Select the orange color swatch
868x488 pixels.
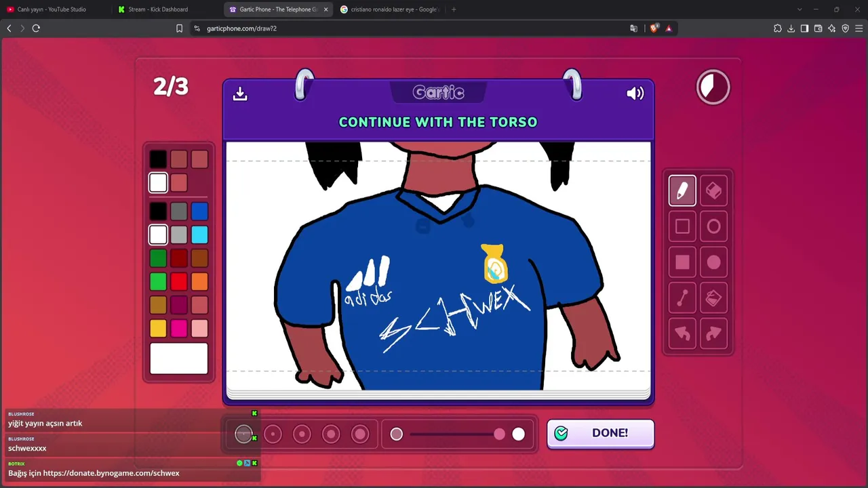pyautogui.click(x=199, y=281)
